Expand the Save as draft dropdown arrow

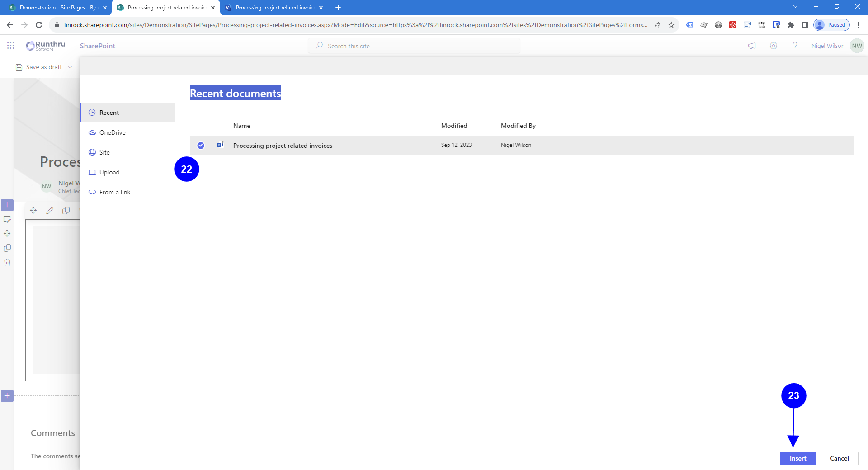70,67
